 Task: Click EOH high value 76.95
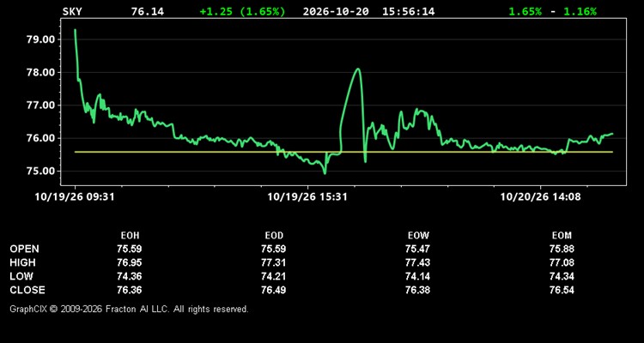130,262
